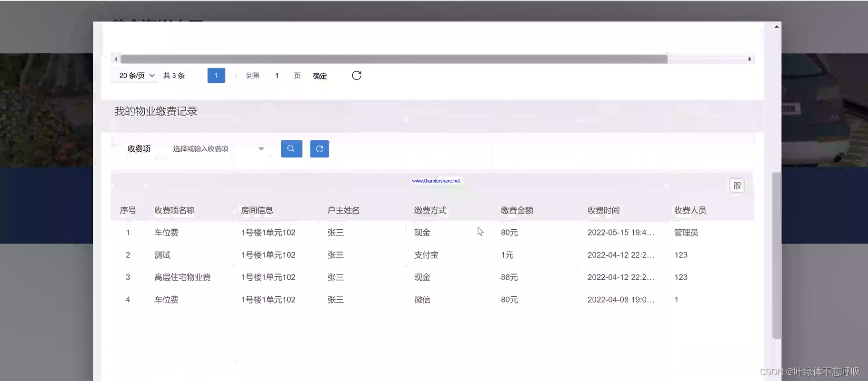Click the 88元 amount cell

(509, 277)
